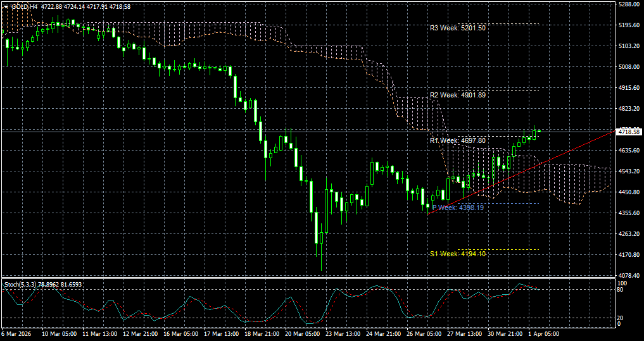Click price axis value 5195.60
The height and width of the screenshot is (341, 644).
[x=629, y=25]
